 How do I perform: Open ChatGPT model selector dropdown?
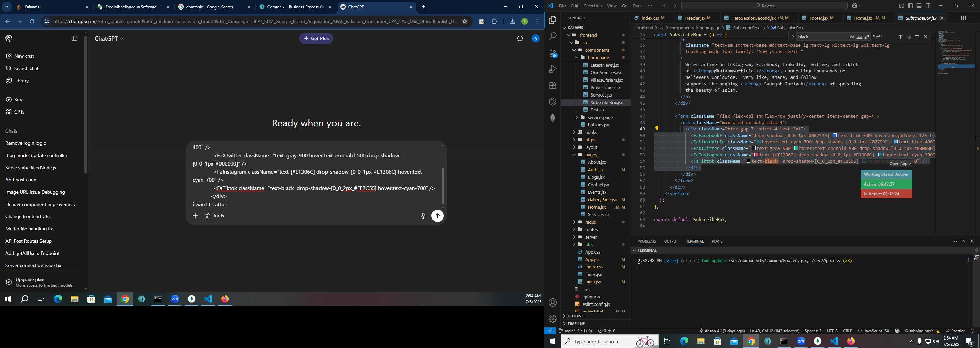(109, 39)
